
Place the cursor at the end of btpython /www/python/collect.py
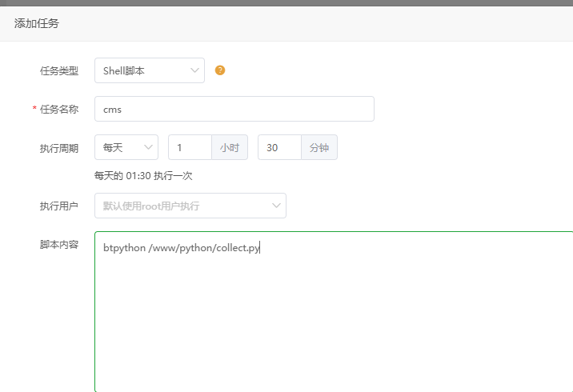coord(260,248)
